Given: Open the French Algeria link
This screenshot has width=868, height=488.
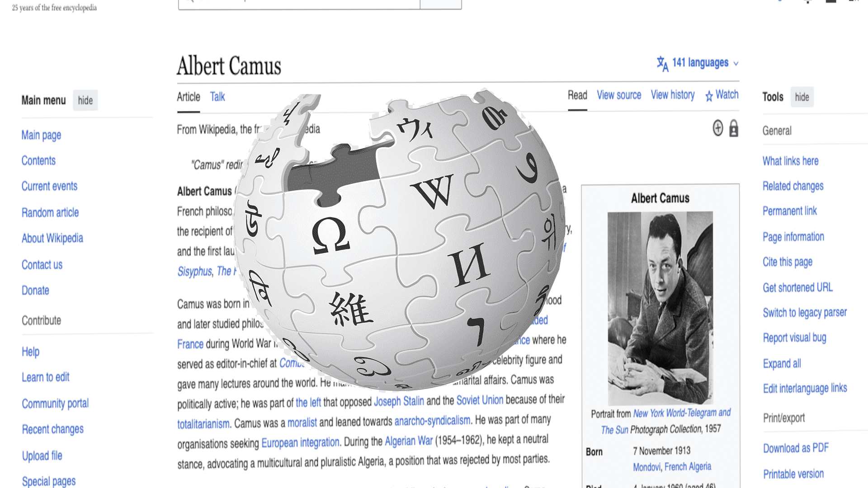Looking at the screenshot, I should click(688, 467).
